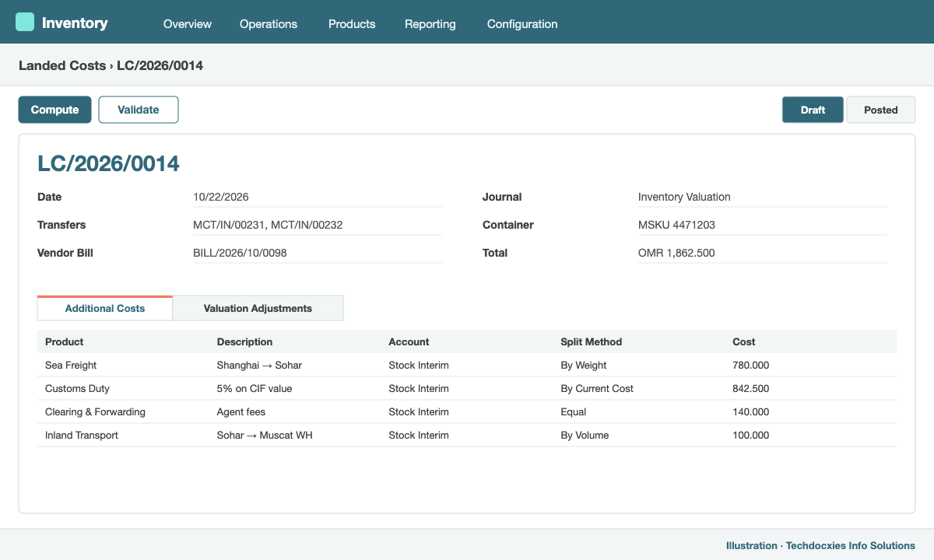Click description 'Agent fees'
The image size is (934, 560).
pos(241,411)
